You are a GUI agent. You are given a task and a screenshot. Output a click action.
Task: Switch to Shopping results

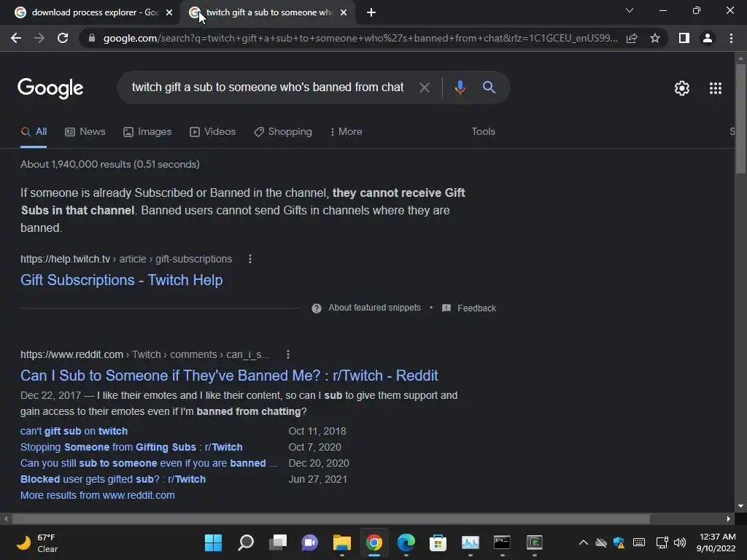click(x=283, y=132)
